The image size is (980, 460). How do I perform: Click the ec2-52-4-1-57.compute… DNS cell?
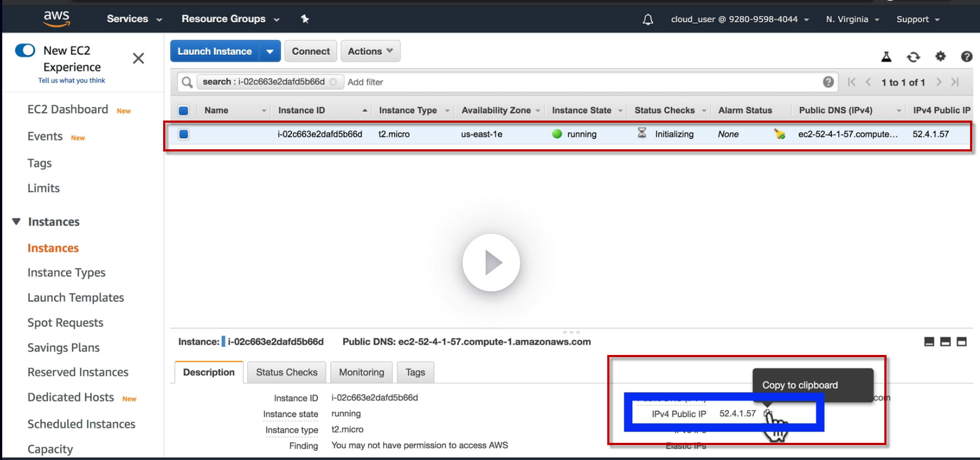click(848, 134)
